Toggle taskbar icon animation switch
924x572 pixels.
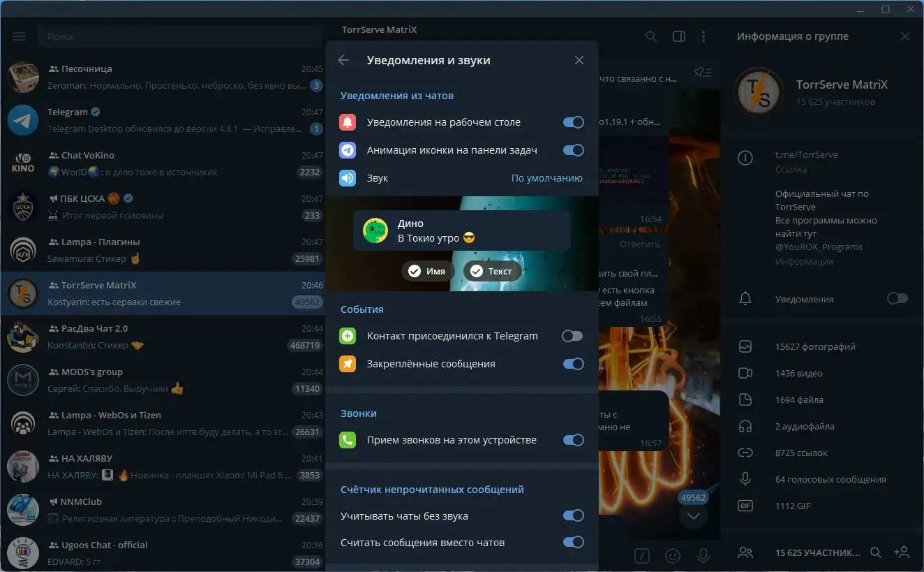point(574,150)
